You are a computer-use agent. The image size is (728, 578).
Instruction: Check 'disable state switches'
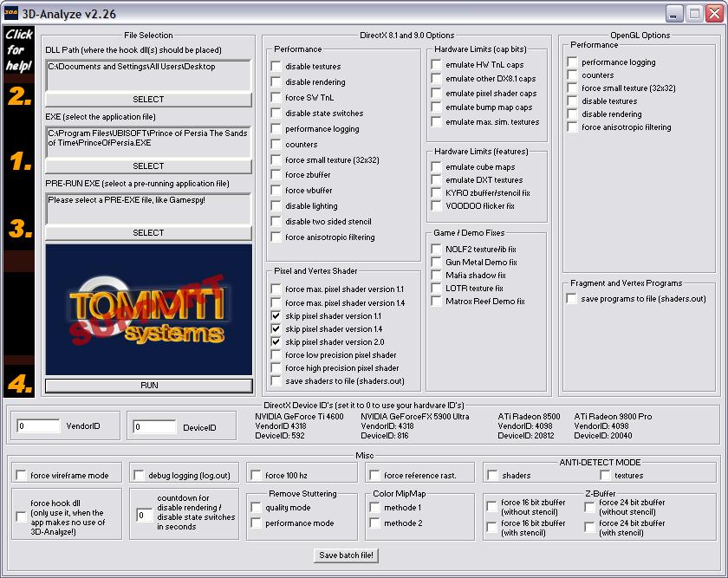pyautogui.click(x=276, y=113)
